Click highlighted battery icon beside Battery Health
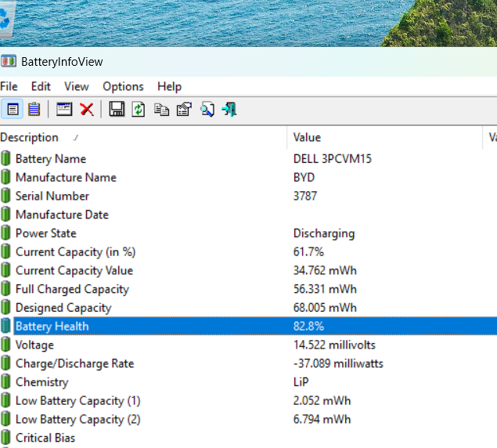The width and height of the screenshot is (497, 448). point(5,326)
